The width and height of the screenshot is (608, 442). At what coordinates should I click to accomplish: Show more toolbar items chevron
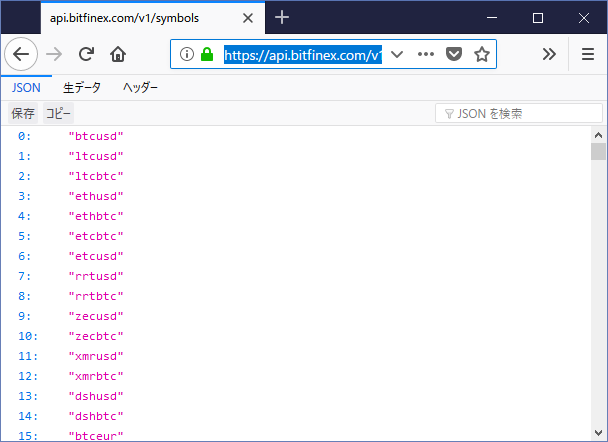[549, 54]
